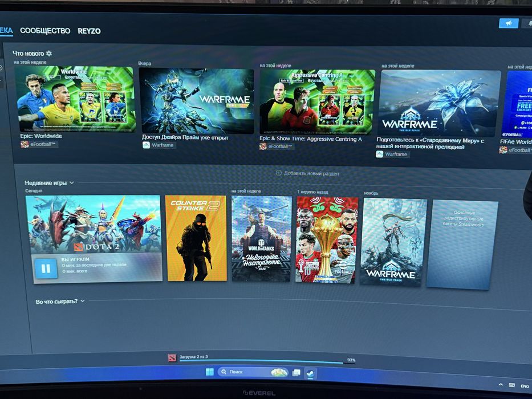Click the 'Загрузка 2 из 3' download status
This screenshot has width=532, height=399.
pyautogui.click(x=194, y=357)
